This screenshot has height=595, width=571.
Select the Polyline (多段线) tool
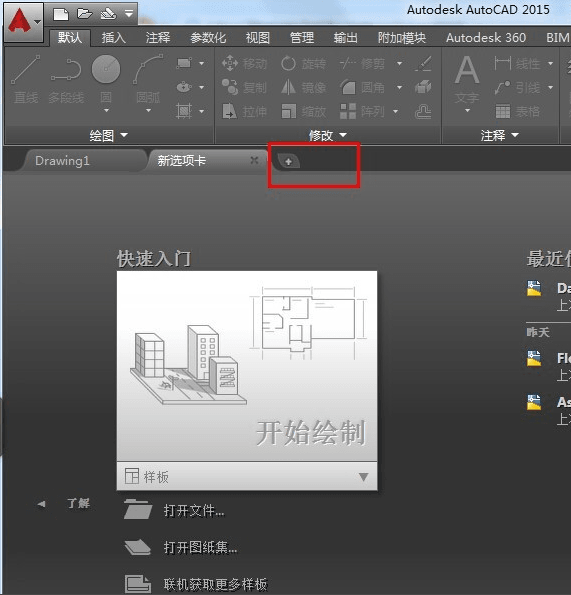click(66, 80)
